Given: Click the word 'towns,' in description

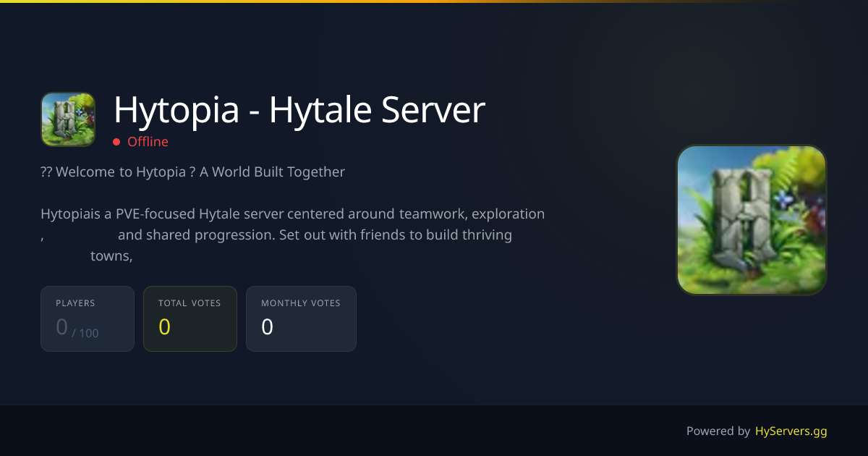Looking at the screenshot, I should point(111,256).
